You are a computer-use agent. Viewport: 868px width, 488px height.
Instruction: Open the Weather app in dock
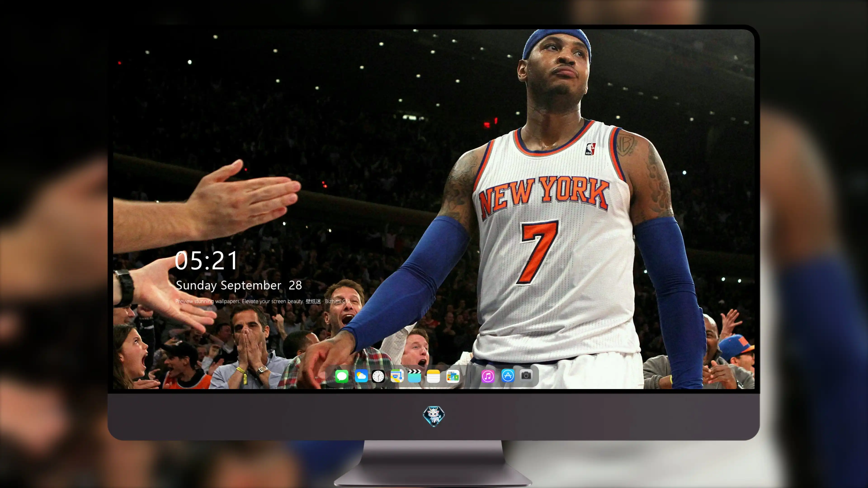(361, 376)
